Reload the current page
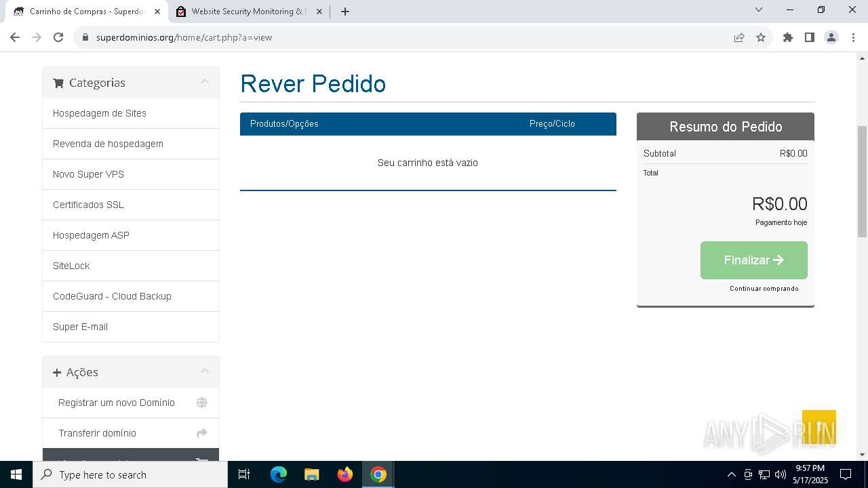This screenshot has width=868, height=488. click(58, 37)
